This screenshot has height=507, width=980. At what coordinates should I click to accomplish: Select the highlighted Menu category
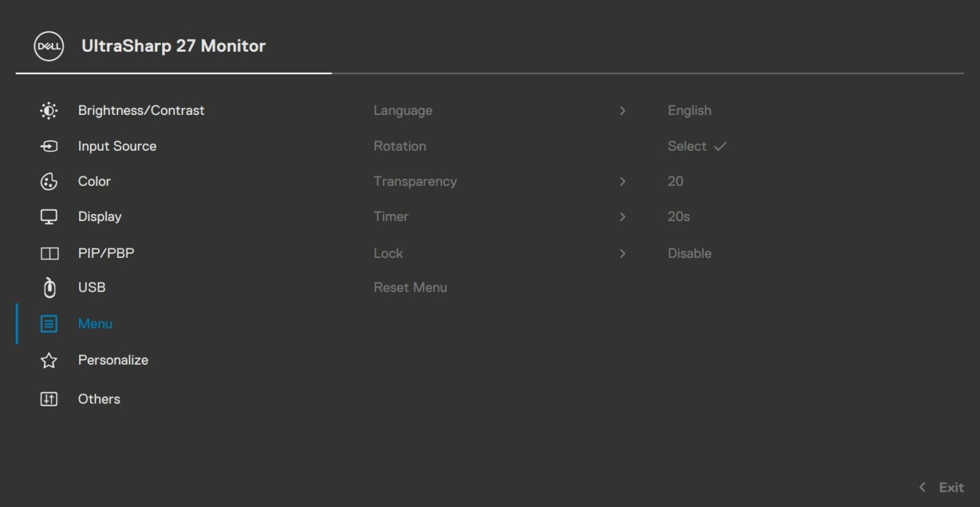(x=95, y=324)
